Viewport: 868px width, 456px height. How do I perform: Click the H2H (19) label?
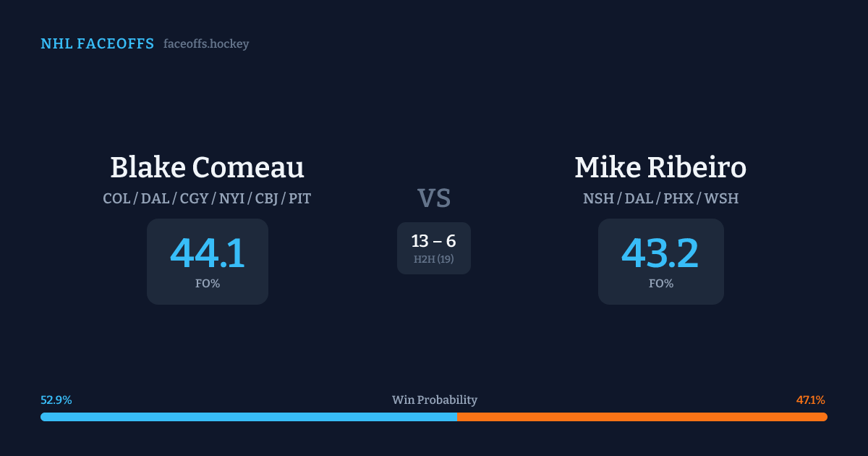coord(433,259)
